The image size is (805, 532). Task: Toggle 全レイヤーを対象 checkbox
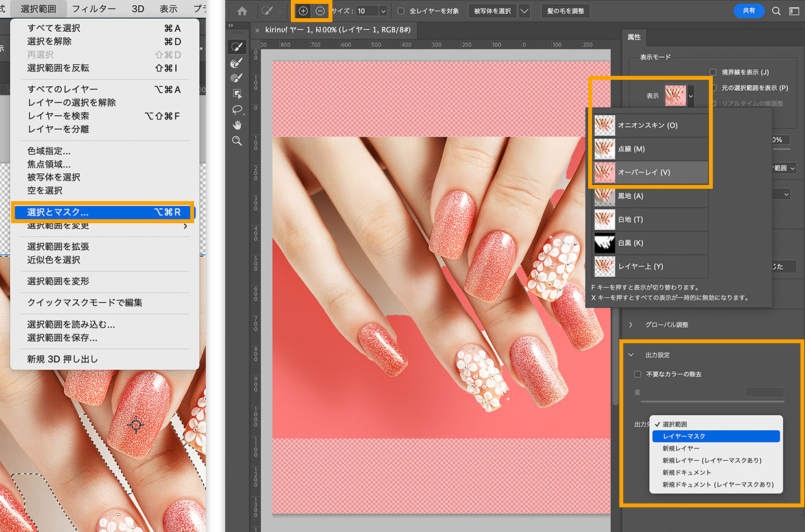coord(401,11)
